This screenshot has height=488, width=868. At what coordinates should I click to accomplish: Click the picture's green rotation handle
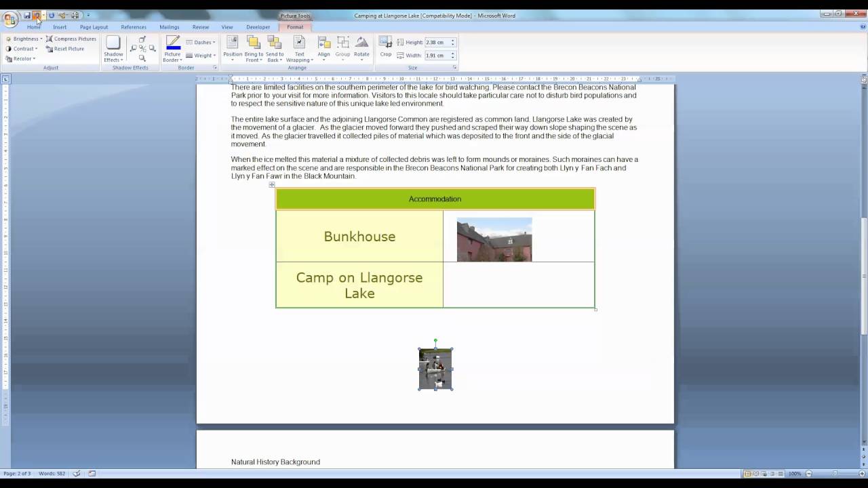pos(435,341)
